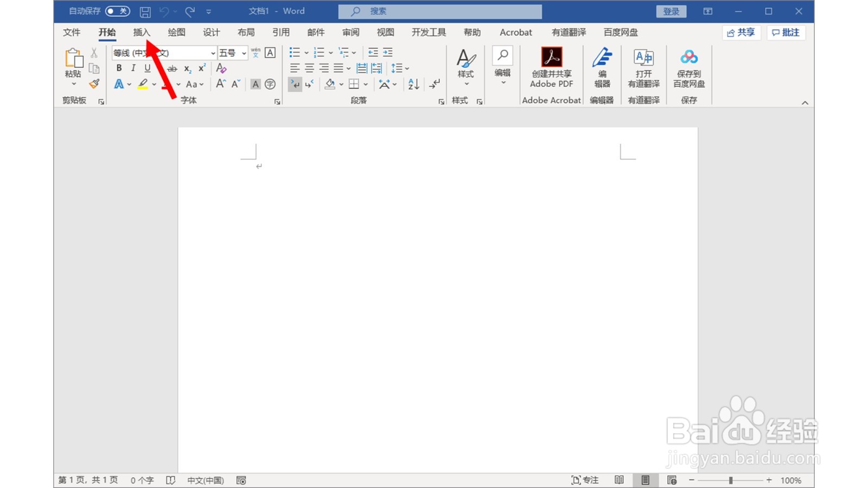Open the 字体 dialog launcher
868x488 pixels.
coord(277,101)
